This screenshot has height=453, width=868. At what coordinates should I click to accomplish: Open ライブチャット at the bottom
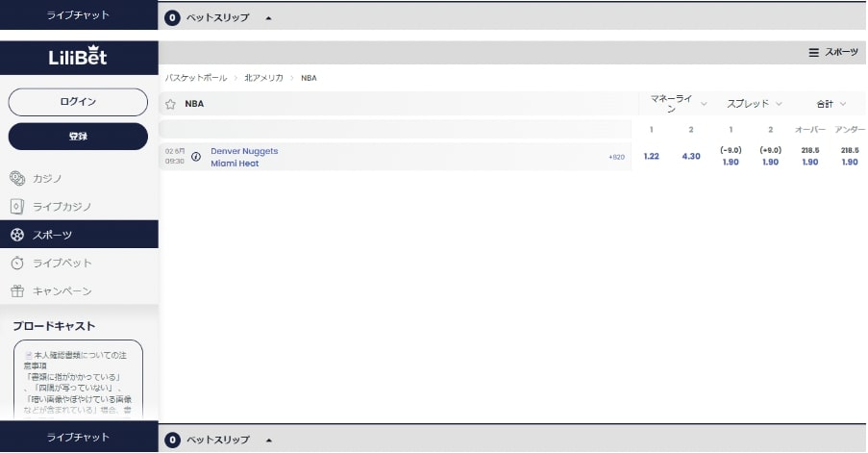[x=79, y=437]
